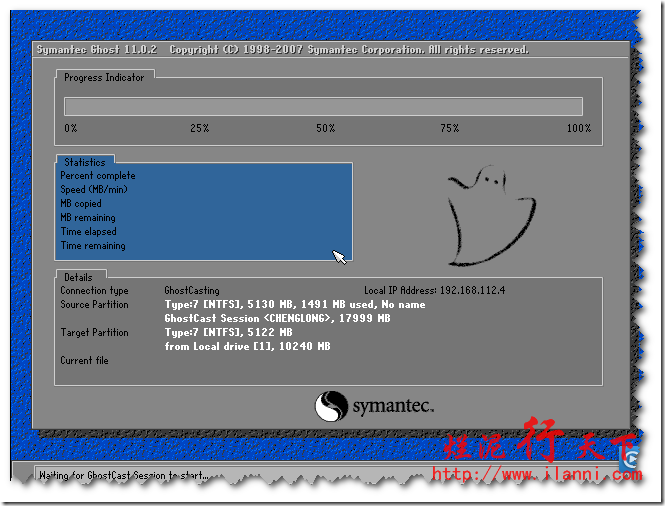
Task: Click the GhostCast Session <CHENGLONG> line
Action: (x=277, y=319)
